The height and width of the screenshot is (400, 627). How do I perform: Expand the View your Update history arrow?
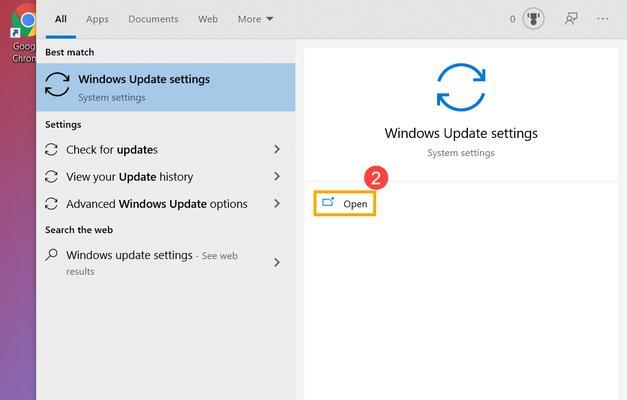277,176
